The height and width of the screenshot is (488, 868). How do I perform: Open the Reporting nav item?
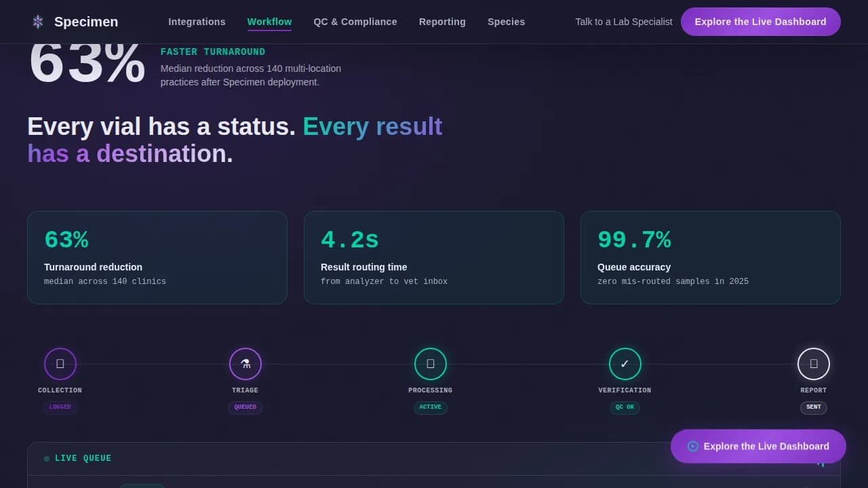click(442, 22)
